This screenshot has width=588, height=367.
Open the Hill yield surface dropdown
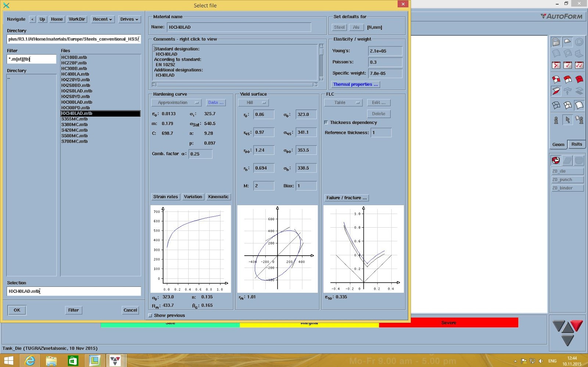tap(253, 102)
